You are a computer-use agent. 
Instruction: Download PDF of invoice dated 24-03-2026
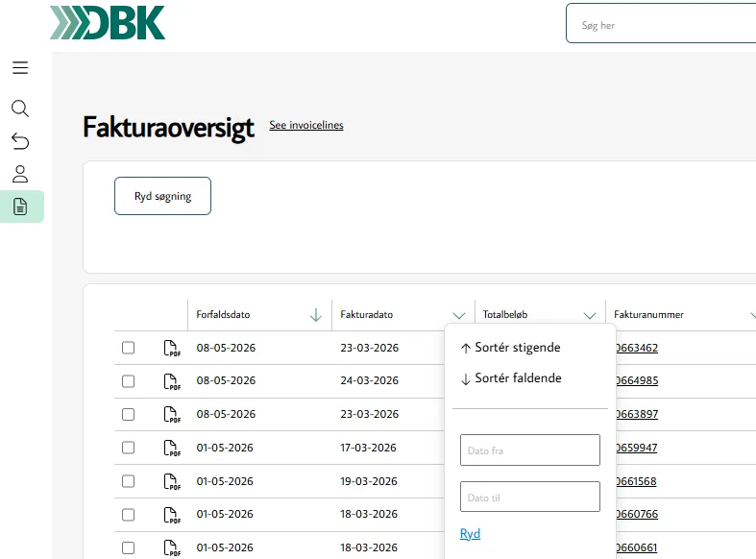172,381
